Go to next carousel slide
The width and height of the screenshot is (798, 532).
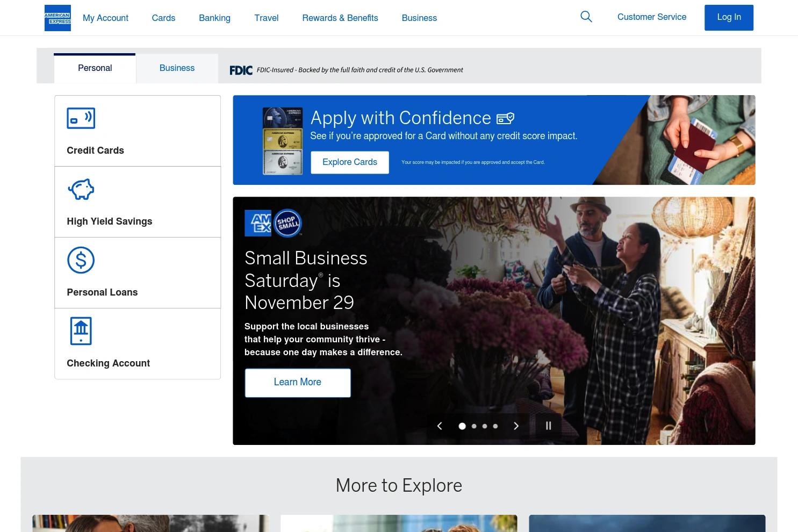[516, 426]
